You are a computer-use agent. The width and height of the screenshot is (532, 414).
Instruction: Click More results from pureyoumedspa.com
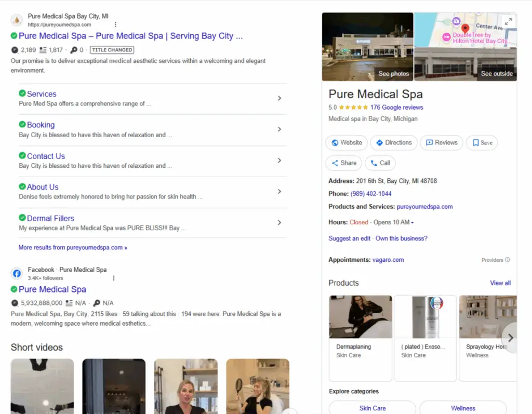click(x=73, y=247)
